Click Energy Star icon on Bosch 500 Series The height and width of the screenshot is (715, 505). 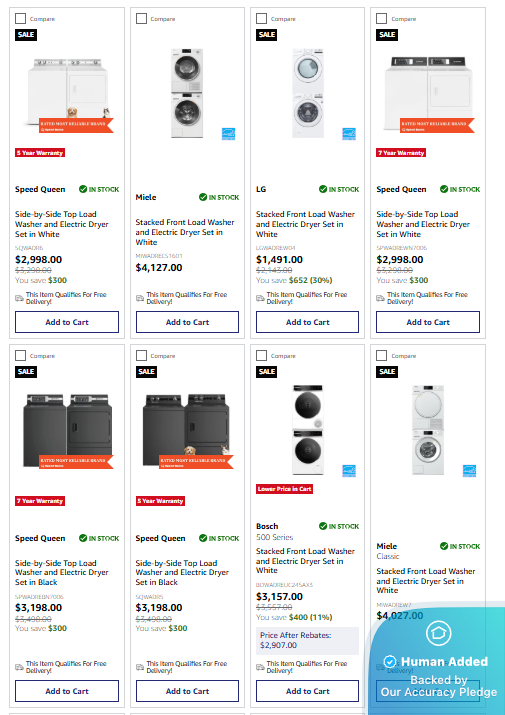(349, 471)
